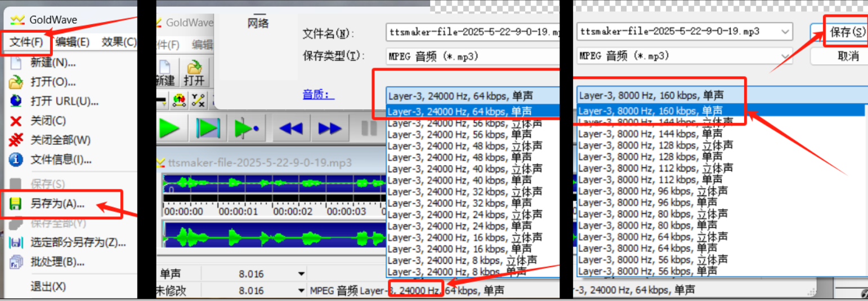The image size is (868, 301).
Task: Open 保存类型(T) combo box beside its label
Action: pos(472,56)
